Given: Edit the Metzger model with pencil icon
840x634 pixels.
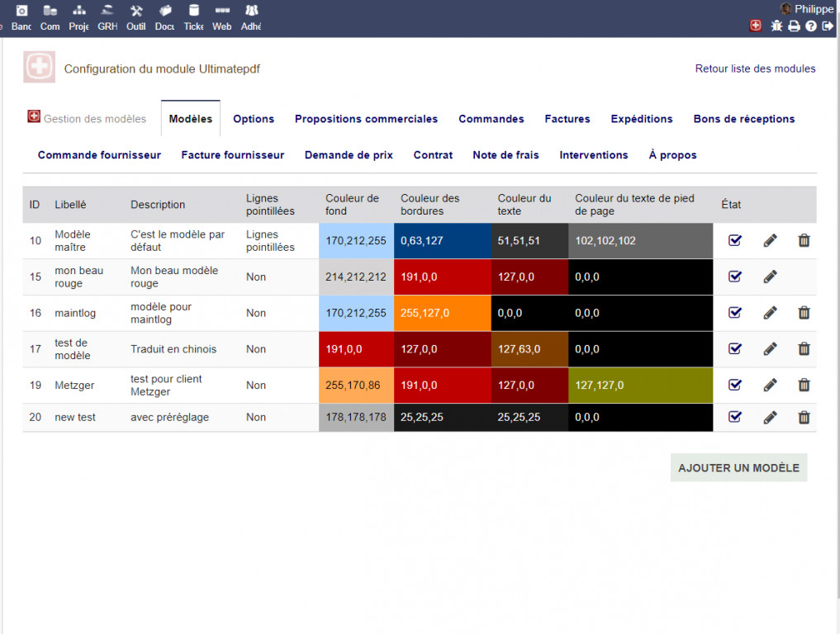Looking at the screenshot, I should tap(770, 386).
